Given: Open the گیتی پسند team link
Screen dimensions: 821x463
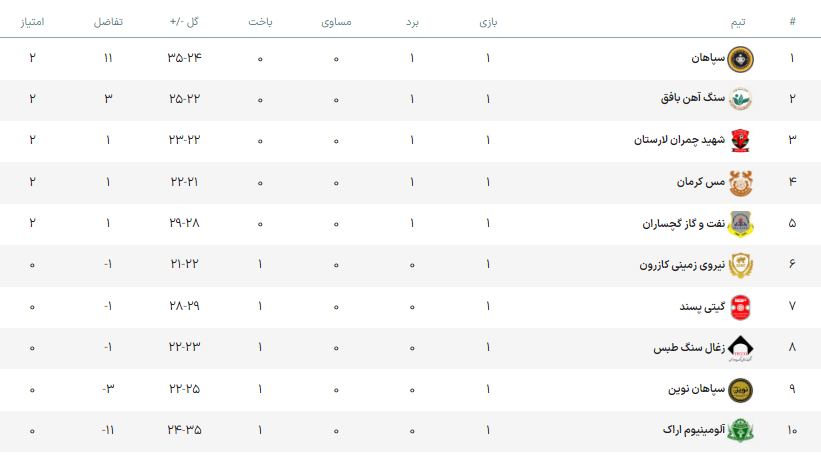Looking at the screenshot, I should coord(697,306).
